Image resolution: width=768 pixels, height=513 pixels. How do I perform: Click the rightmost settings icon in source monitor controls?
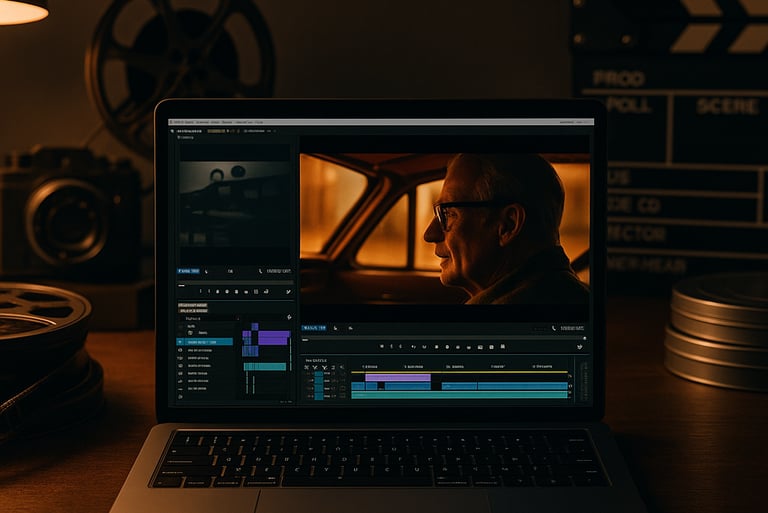[288, 292]
